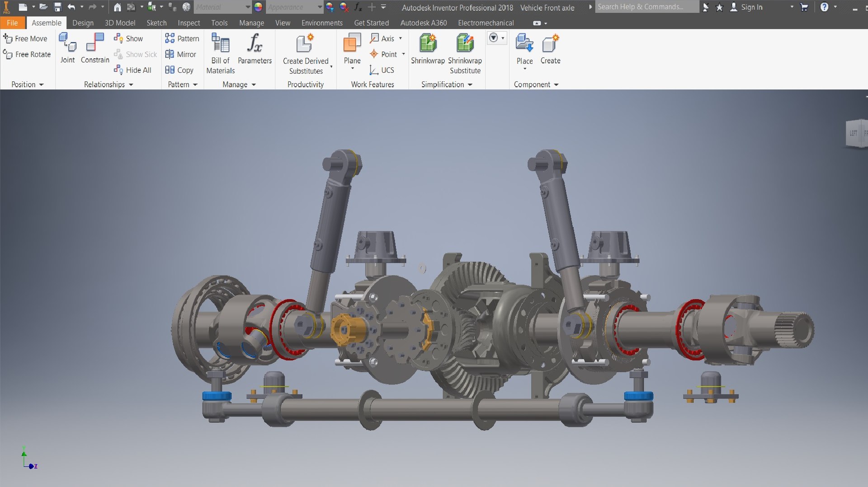This screenshot has width=868, height=487.
Task: Open the Environments tab
Action: (322, 23)
